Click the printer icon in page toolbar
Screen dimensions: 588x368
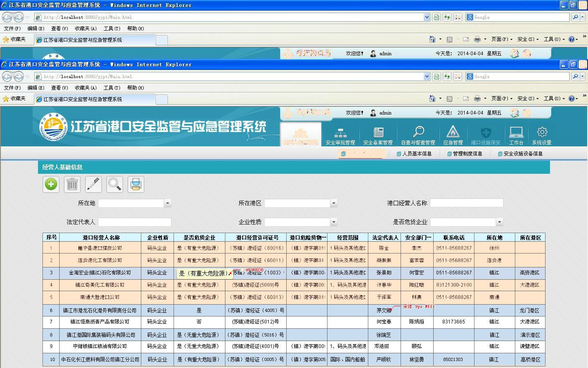(136, 184)
